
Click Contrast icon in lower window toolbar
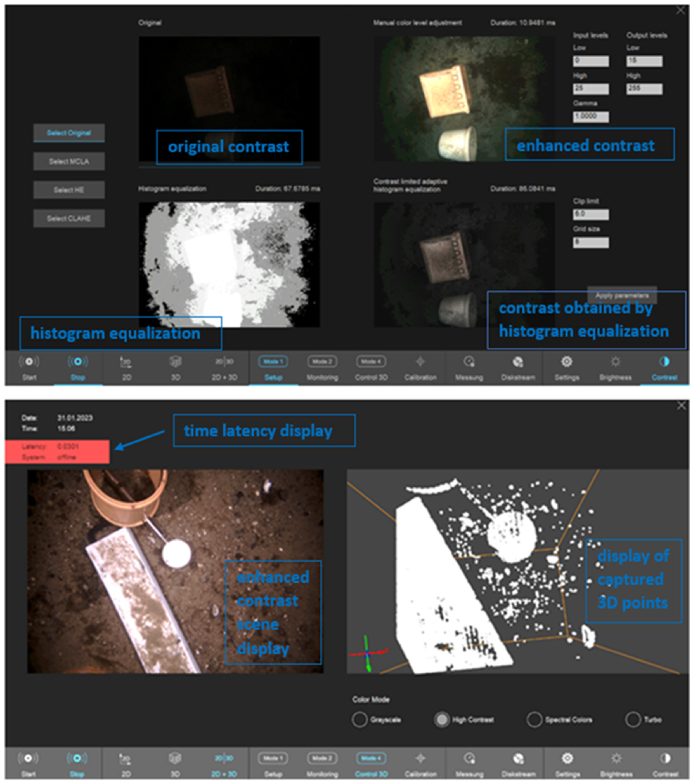point(665,758)
